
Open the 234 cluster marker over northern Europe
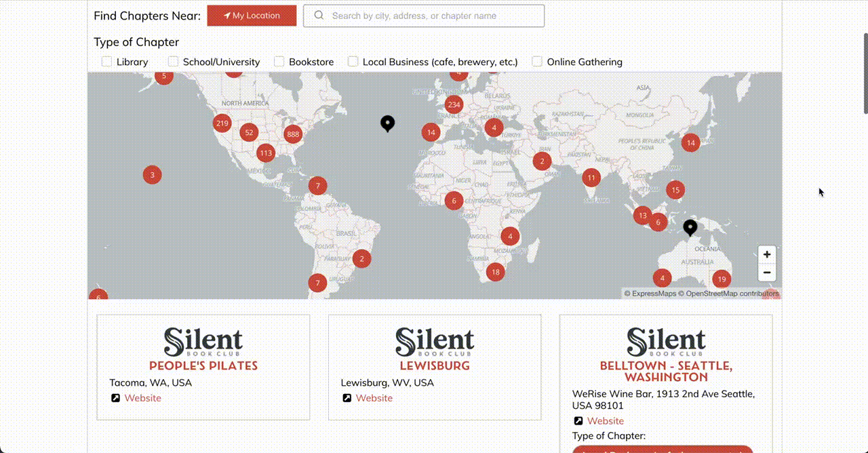coord(454,104)
